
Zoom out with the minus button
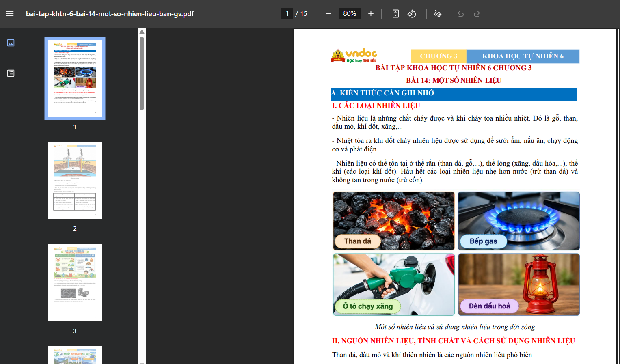[x=328, y=14]
